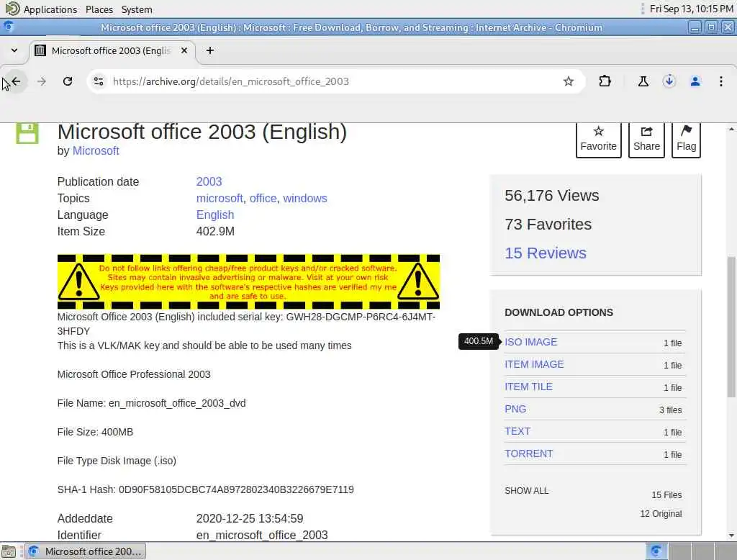The image size is (737, 560).
Task: Click the Share button
Action: coord(646,140)
